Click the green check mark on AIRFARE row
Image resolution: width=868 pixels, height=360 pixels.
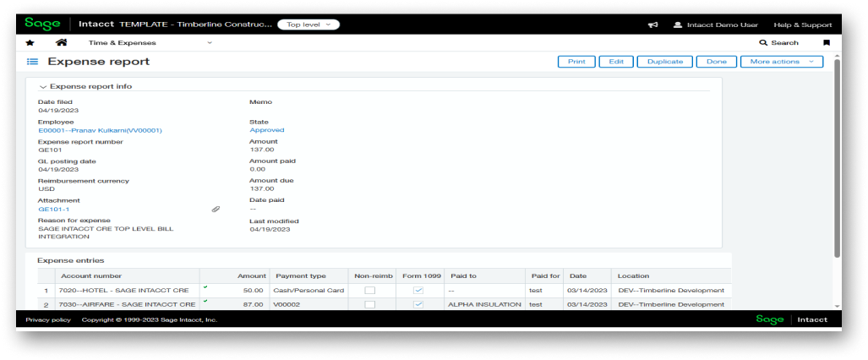205,302
